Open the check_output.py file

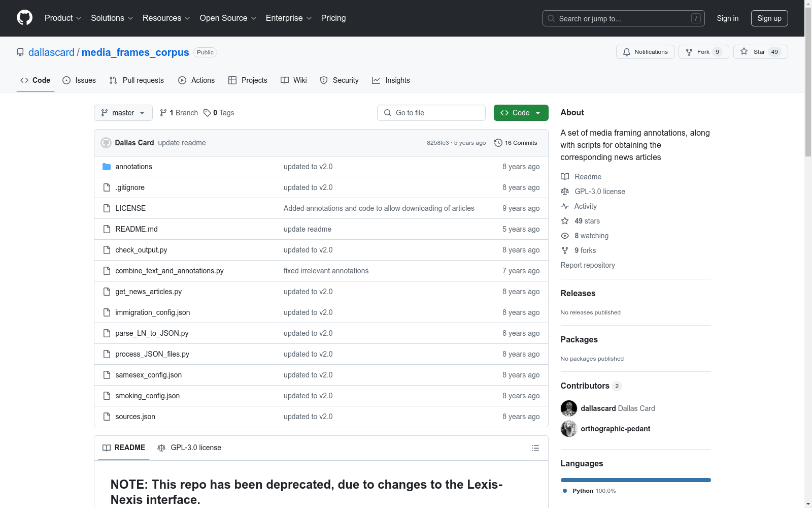pyautogui.click(x=141, y=250)
